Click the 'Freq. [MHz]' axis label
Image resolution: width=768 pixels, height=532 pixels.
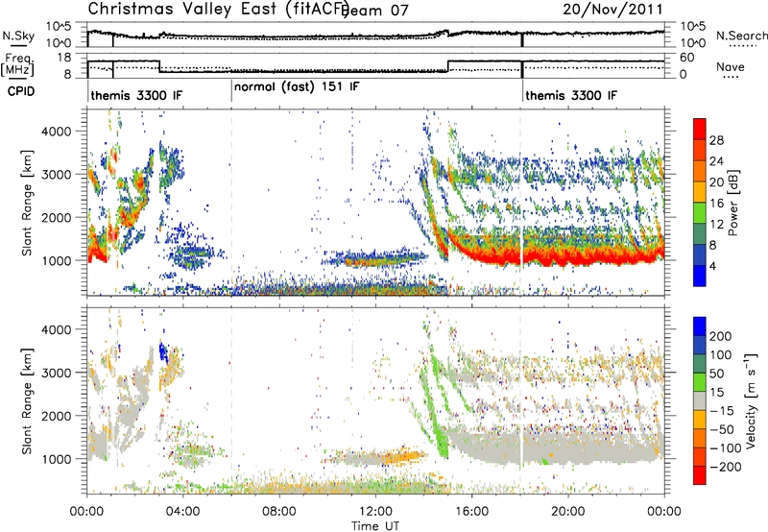[x=18, y=65]
